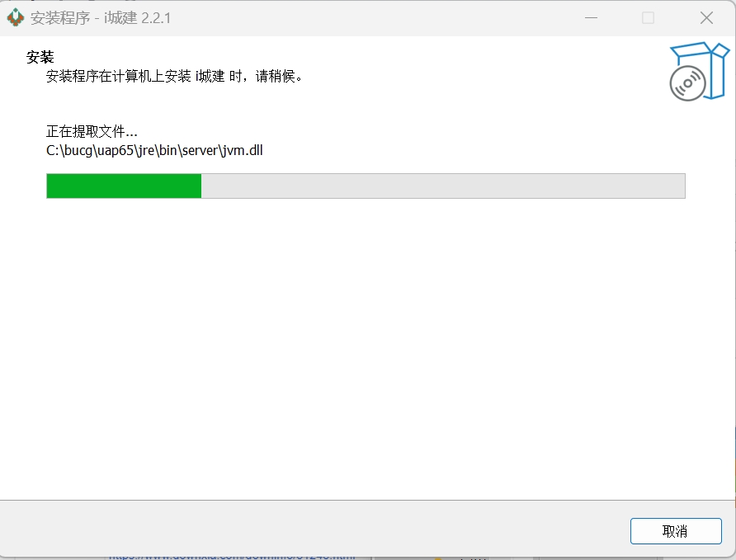Screen dimensions: 736x560
Task: Click the version number 2.2.1 in title
Action: 156,18
